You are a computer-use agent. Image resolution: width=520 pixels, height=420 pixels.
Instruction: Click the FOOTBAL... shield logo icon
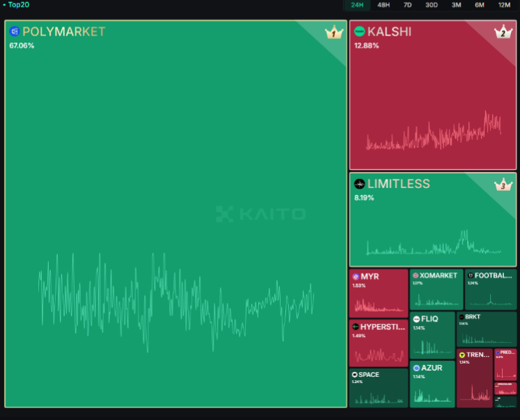(471, 276)
